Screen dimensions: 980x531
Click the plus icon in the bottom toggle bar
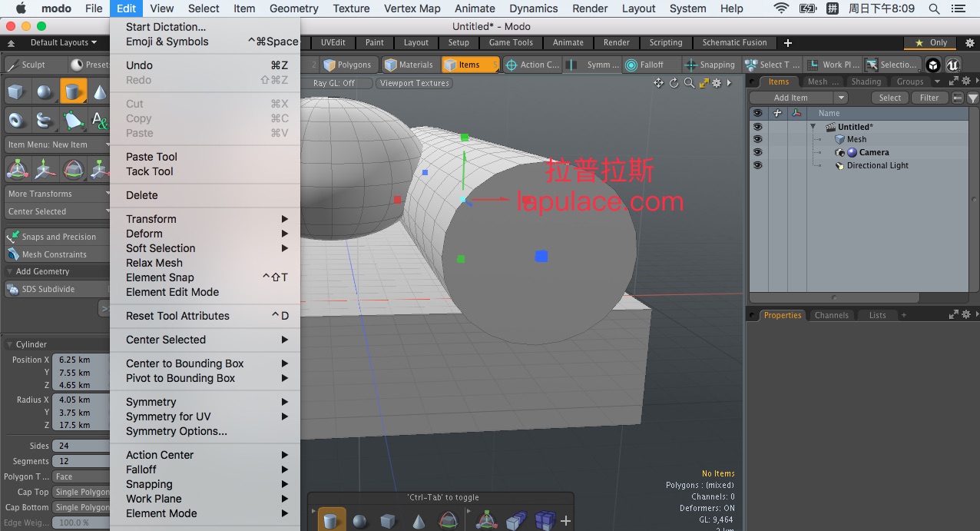565,521
